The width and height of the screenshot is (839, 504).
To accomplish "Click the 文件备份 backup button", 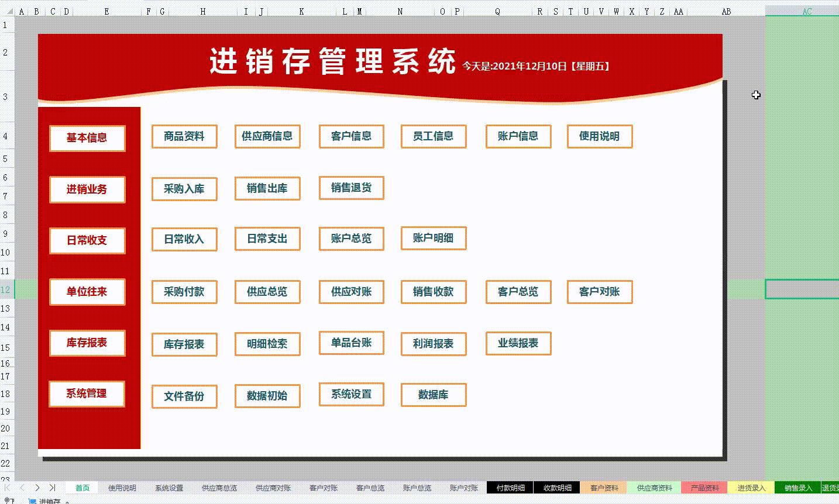I will (x=184, y=396).
